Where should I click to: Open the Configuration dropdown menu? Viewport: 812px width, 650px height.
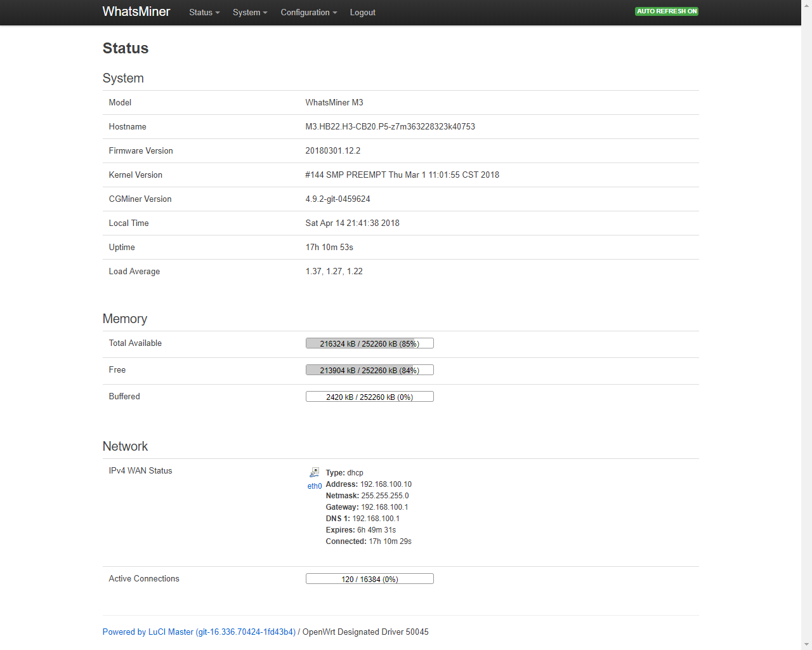coord(309,13)
